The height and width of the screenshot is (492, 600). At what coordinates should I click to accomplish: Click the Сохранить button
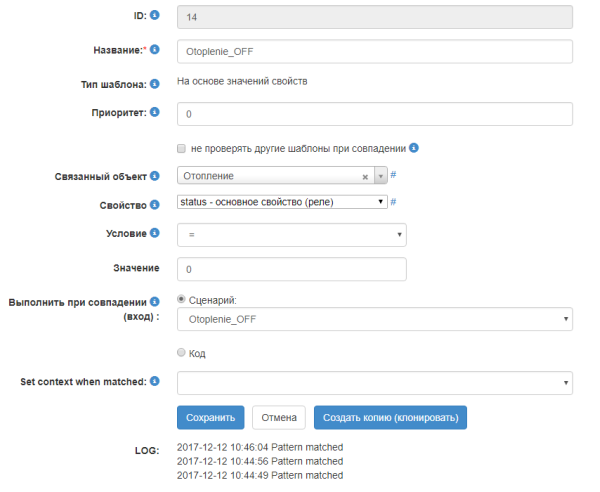click(x=210, y=417)
